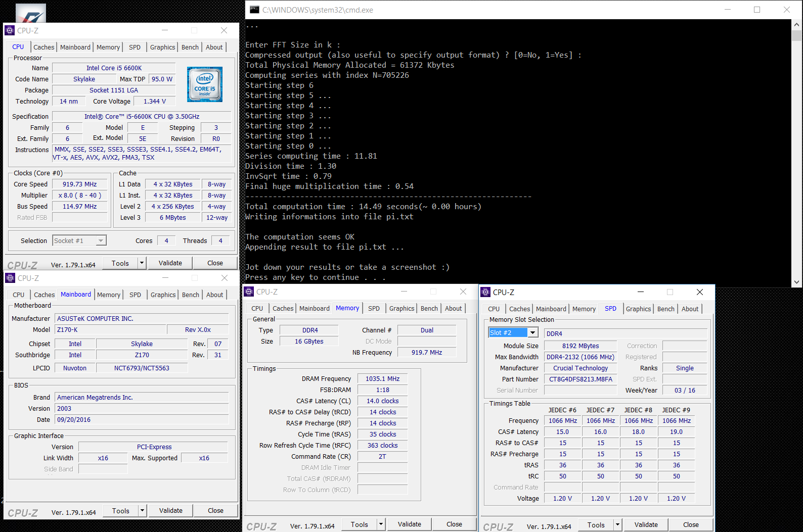
Task: Close the CPU-Z SPD window via title bar X
Action: click(700, 292)
